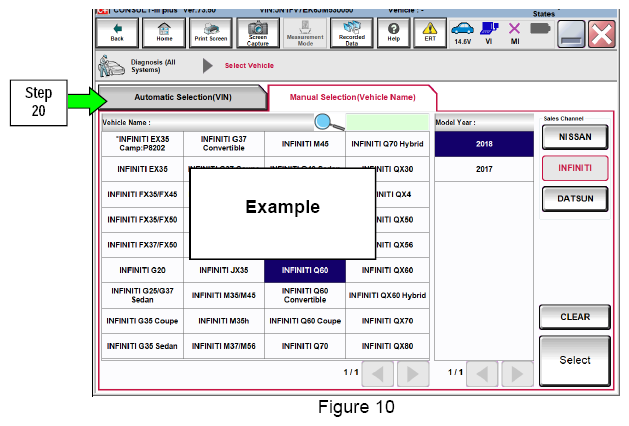Select INFINITI M37/M56 vehicle
Screen dimensions: 629x426
coord(224,346)
